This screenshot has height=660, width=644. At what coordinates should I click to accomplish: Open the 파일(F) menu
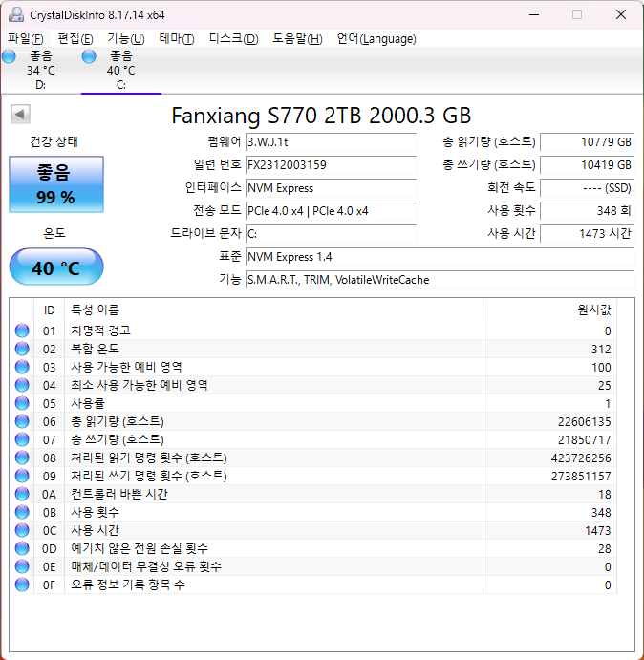pyautogui.click(x=26, y=39)
